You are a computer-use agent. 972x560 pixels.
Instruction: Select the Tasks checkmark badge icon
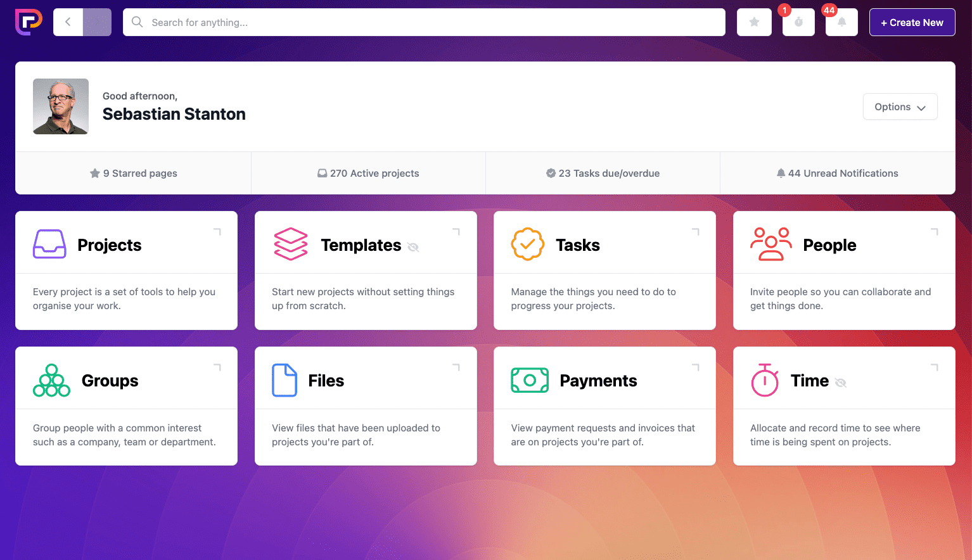528,243
